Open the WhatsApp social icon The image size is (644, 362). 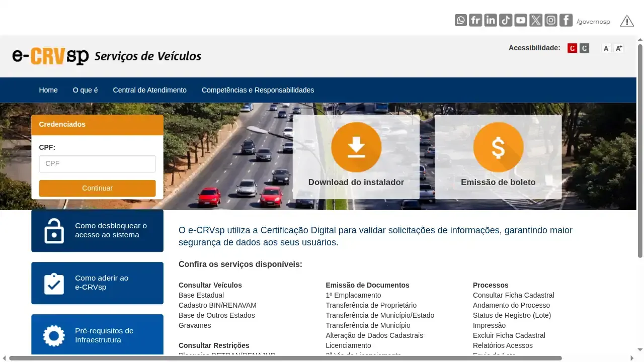pyautogui.click(x=460, y=20)
